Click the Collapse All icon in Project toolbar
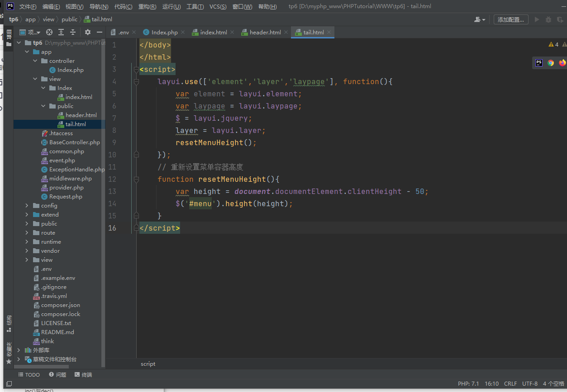567x392 pixels. pos(73,32)
